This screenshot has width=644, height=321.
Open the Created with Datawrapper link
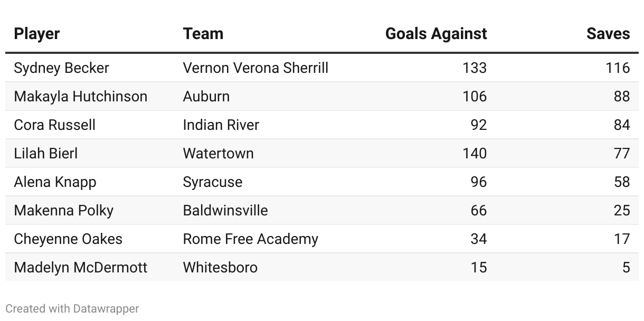[x=72, y=309]
